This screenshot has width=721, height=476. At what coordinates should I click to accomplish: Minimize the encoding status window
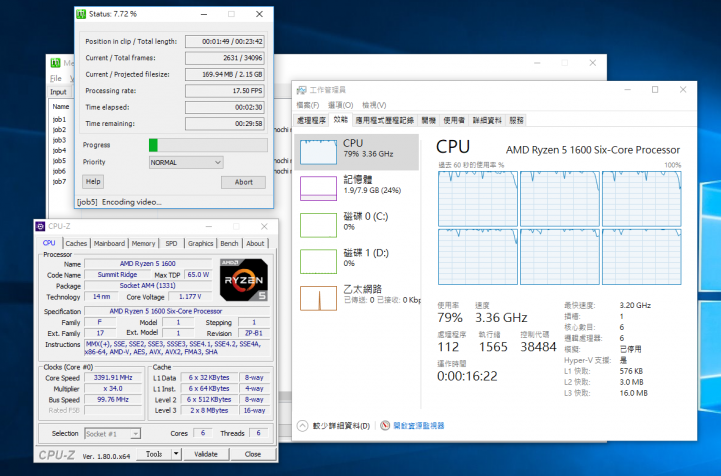pos(204,14)
